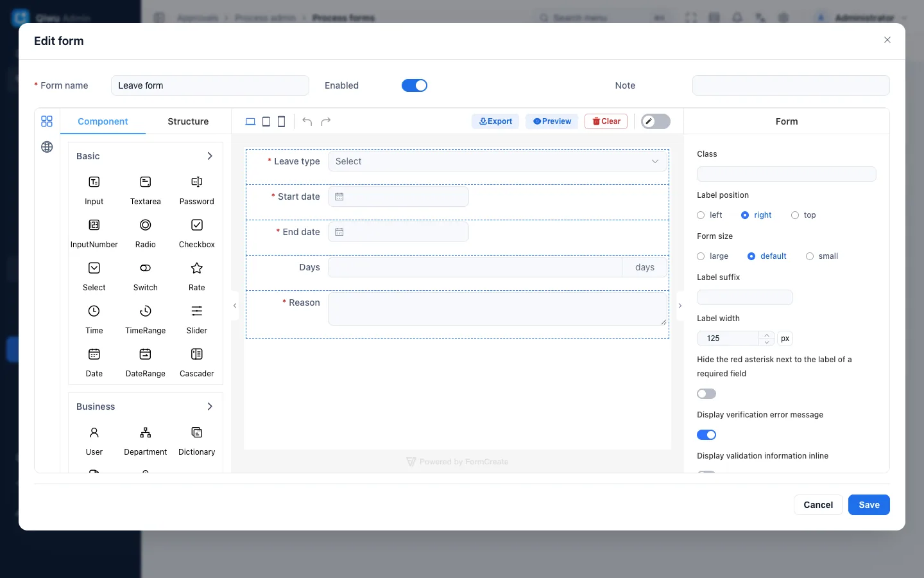Choose small form size
Screen dimensions: 924x578
pos(822,256)
